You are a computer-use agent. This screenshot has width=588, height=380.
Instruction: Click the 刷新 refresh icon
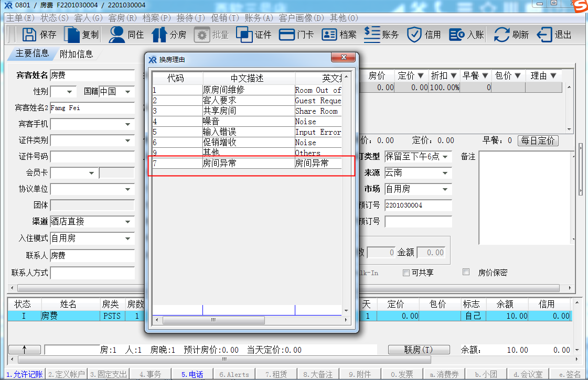click(x=501, y=35)
